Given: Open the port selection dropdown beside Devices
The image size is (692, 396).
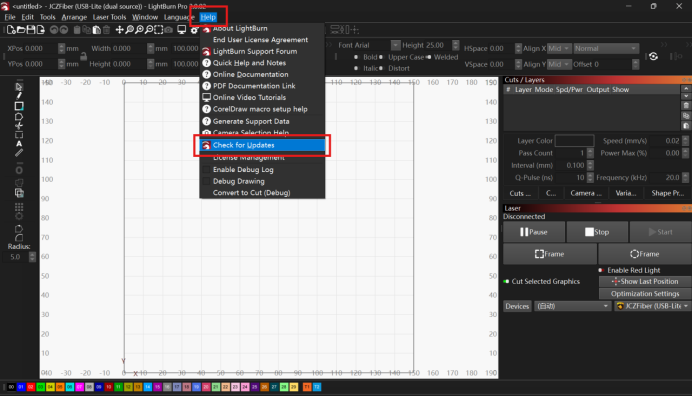Looking at the screenshot, I should point(572,306).
